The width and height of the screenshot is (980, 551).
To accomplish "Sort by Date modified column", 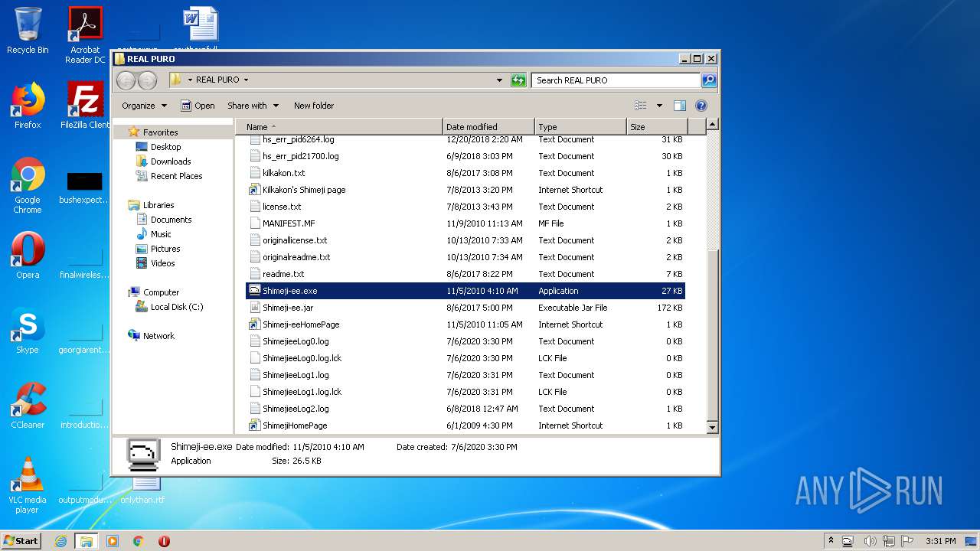I will (x=488, y=127).
